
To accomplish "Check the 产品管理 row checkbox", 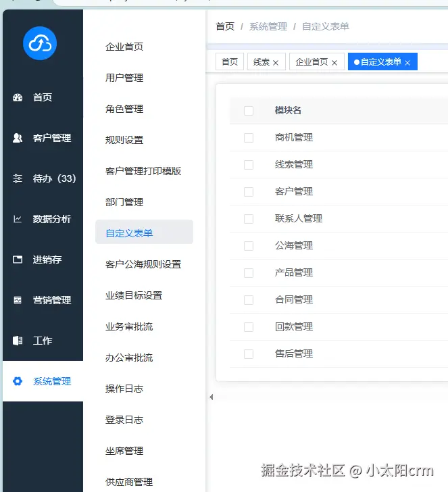I will coord(249,272).
